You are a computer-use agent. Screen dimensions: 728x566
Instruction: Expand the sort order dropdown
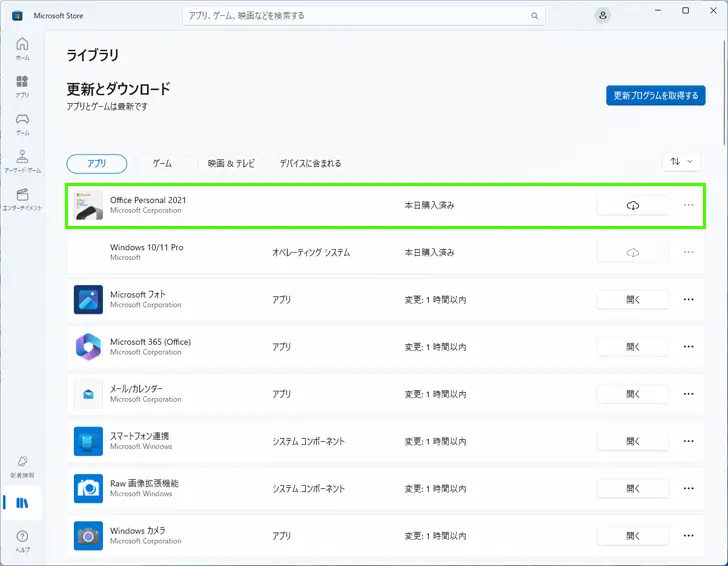(x=681, y=162)
